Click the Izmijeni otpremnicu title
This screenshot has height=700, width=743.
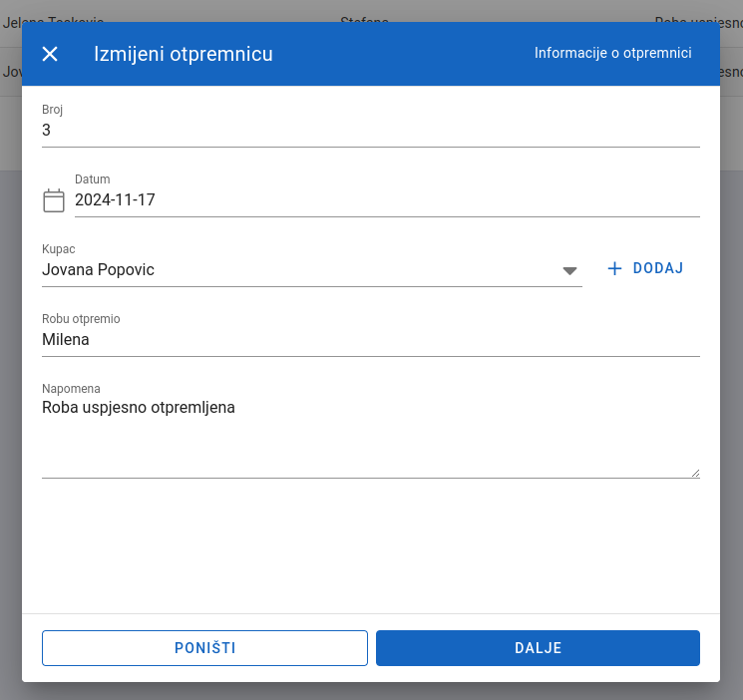click(184, 54)
